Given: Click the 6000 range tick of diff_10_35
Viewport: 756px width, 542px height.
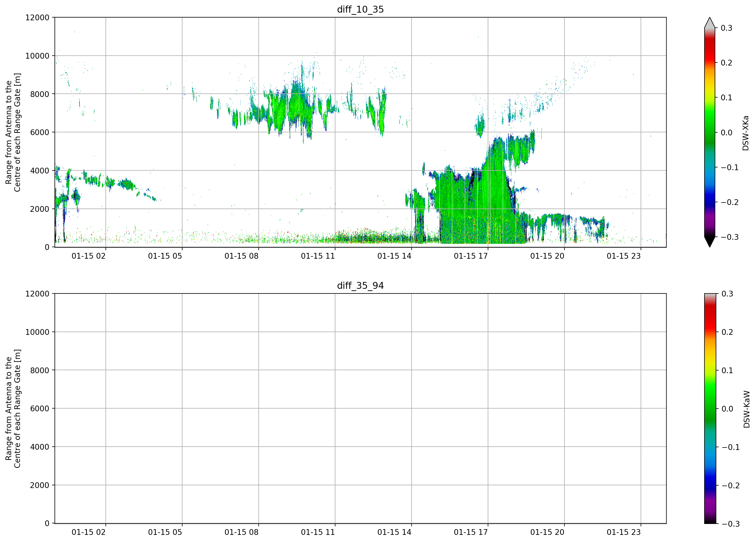Looking at the screenshot, I should pyautogui.click(x=40, y=132).
